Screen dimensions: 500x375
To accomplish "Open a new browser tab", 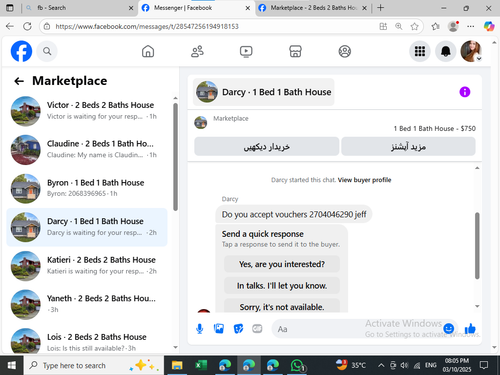I will tap(380, 8).
